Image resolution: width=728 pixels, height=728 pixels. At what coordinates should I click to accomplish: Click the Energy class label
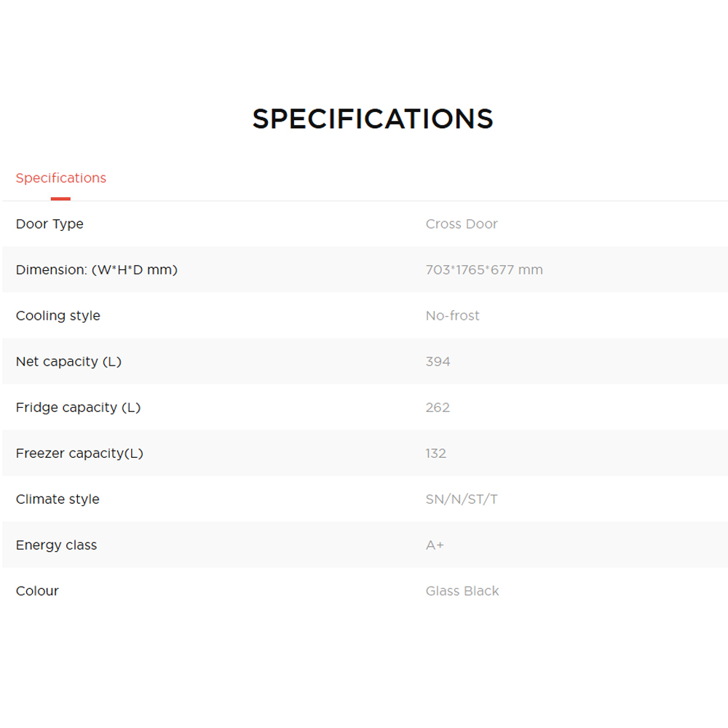click(x=56, y=545)
